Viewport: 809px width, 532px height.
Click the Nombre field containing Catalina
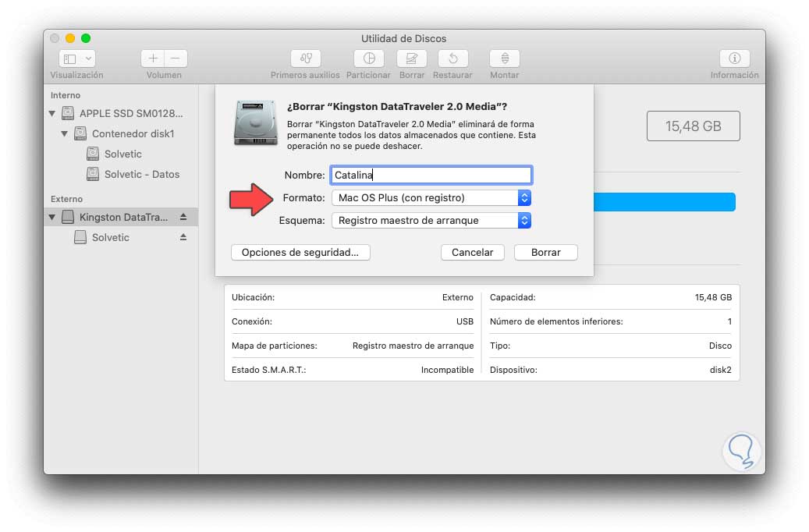(x=431, y=176)
